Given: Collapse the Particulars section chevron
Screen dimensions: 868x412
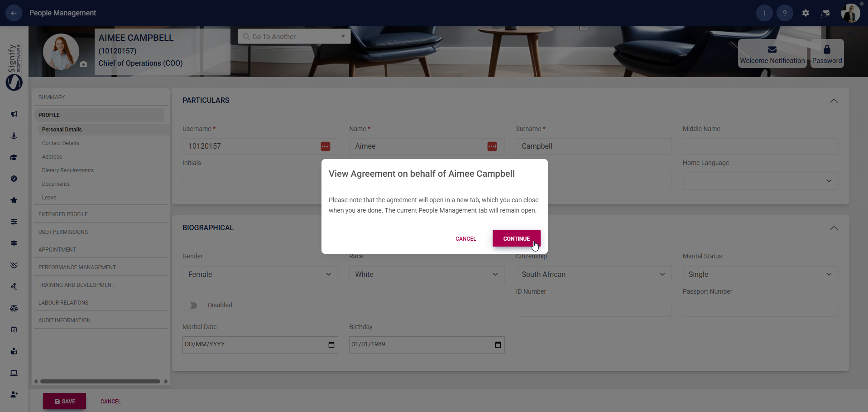Looking at the screenshot, I should point(834,101).
